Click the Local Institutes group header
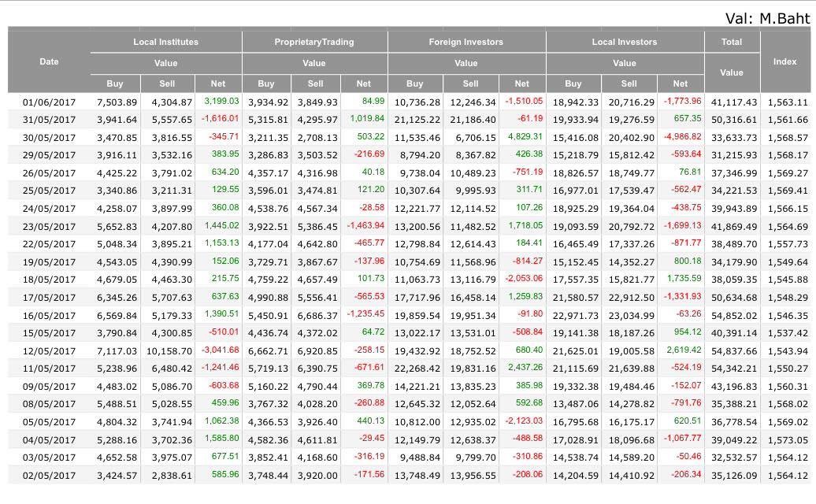This screenshot has width=816, height=504. click(165, 42)
